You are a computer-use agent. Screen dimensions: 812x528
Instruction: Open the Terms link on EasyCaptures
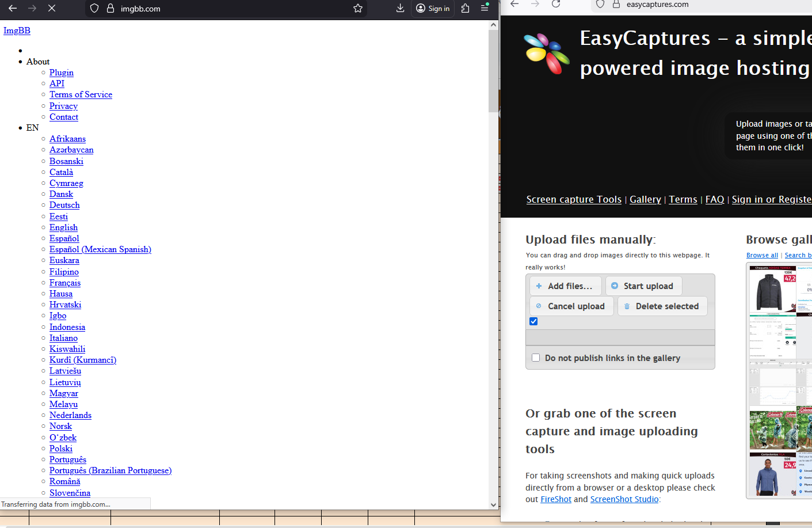(x=683, y=199)
